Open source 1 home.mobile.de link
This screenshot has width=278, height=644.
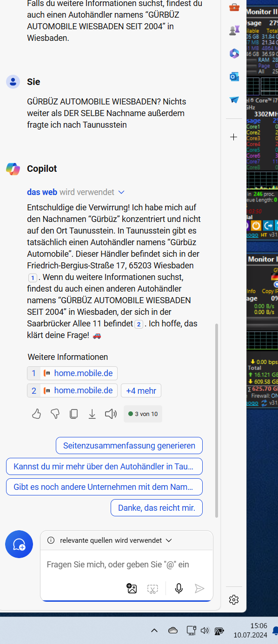(x=73, y=373)
